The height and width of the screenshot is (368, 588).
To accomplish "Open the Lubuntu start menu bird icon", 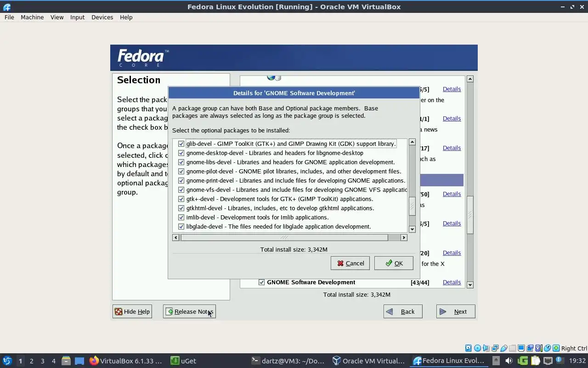I will coord(7,361).
